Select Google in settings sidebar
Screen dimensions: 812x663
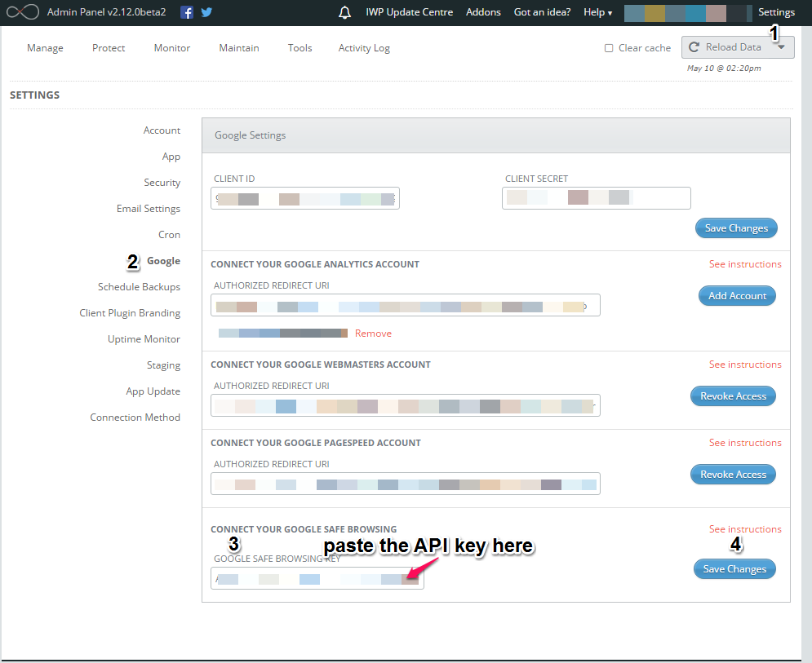[x=164, y=261]
